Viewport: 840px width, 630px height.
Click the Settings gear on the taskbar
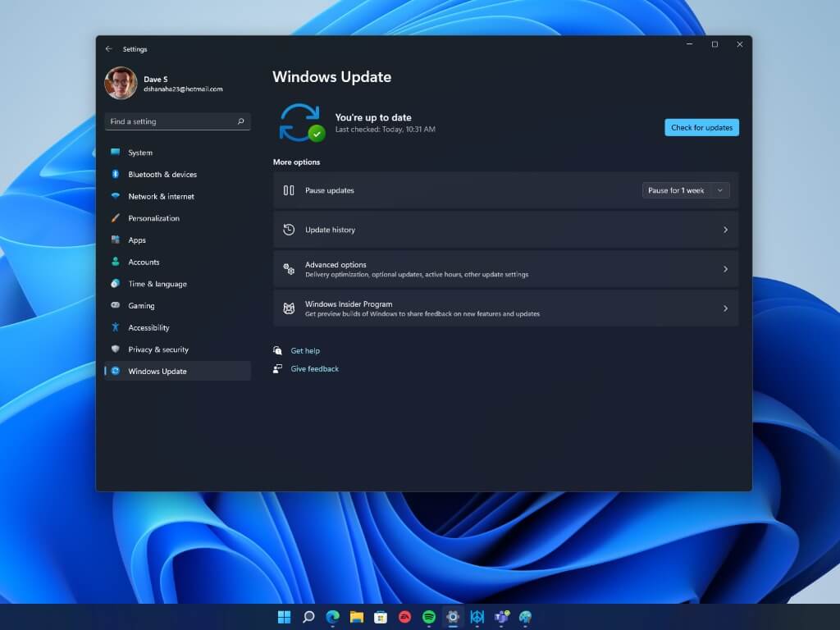(x=453, y=617)
